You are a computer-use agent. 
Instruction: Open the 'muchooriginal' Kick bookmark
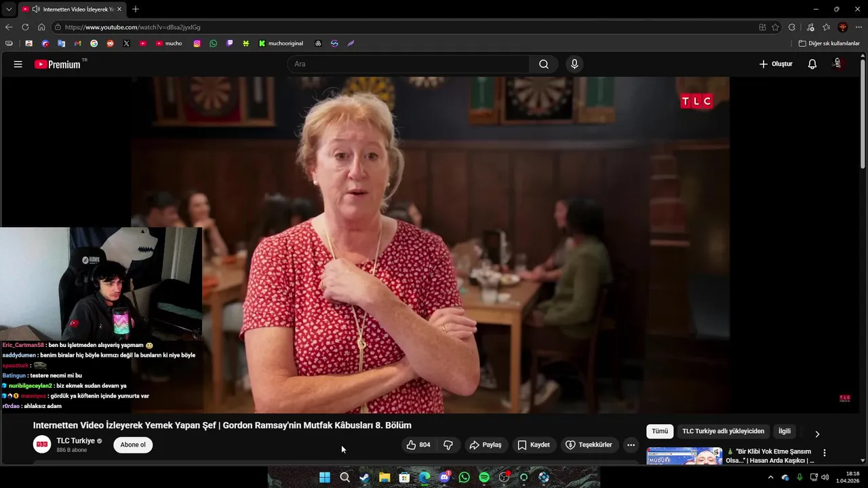(x=281, y=43)
